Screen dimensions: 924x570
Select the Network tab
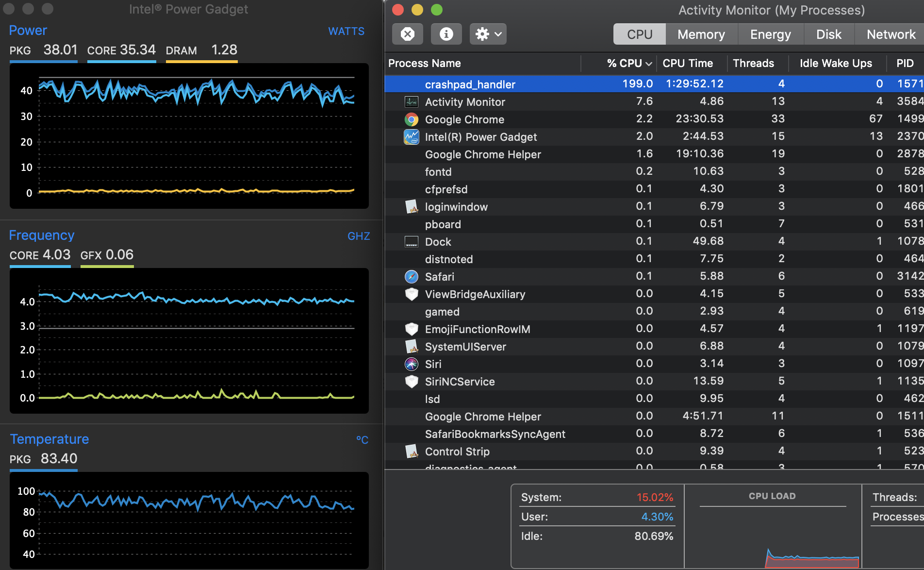pos(891,34)
